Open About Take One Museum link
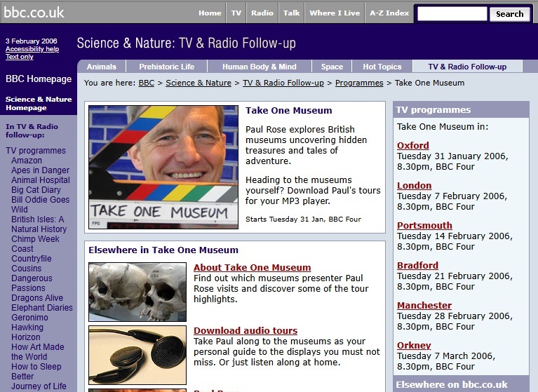The height and width of the screenshot is (392, 538). 253,267
